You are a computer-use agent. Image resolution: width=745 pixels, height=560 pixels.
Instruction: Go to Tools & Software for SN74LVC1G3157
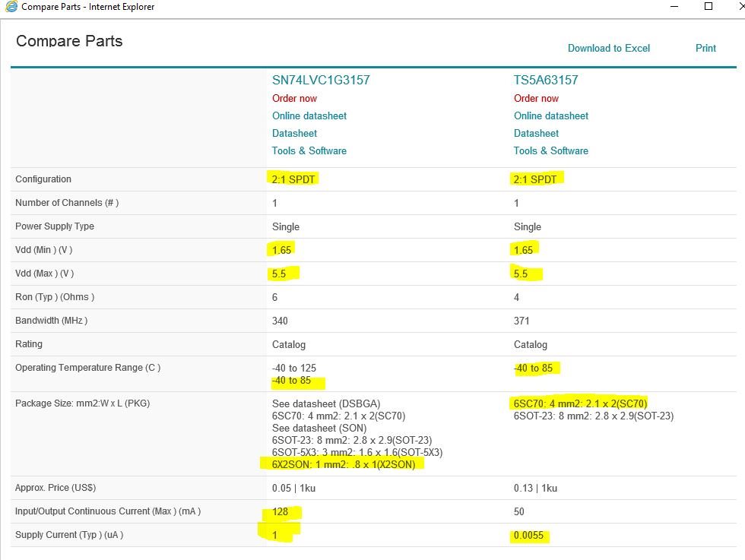pos(309,150)
